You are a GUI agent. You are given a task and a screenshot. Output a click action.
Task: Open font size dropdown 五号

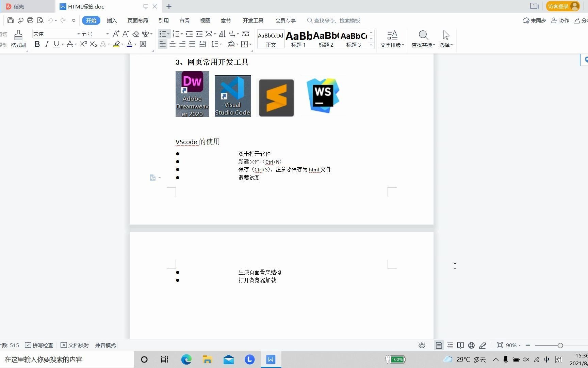tap(108, 34)
